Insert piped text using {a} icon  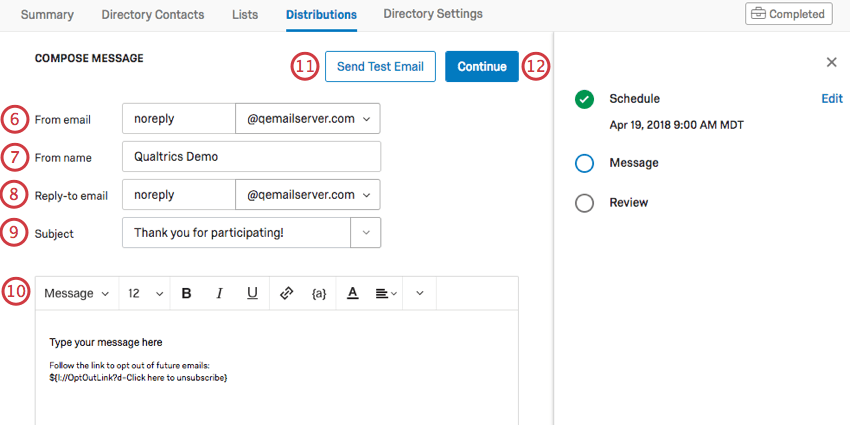319,294
